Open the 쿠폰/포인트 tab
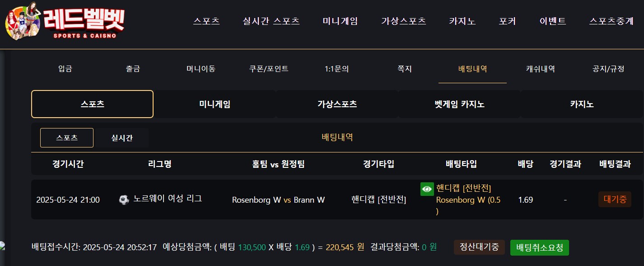The image size is (644, 266). click(269, 69)
